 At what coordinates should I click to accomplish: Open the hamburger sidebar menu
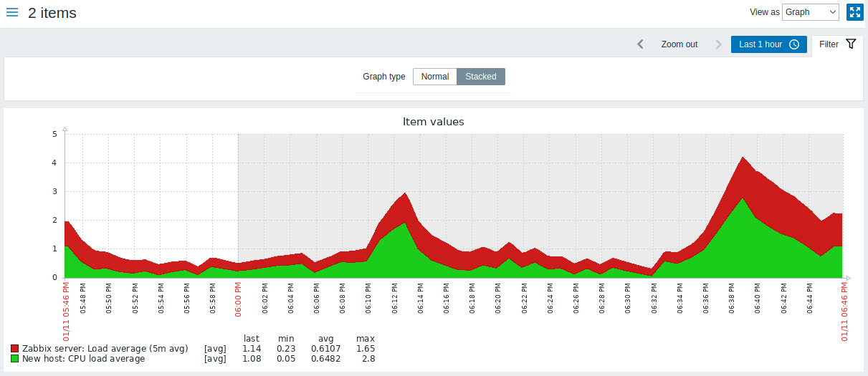click(x=12, y=13)
